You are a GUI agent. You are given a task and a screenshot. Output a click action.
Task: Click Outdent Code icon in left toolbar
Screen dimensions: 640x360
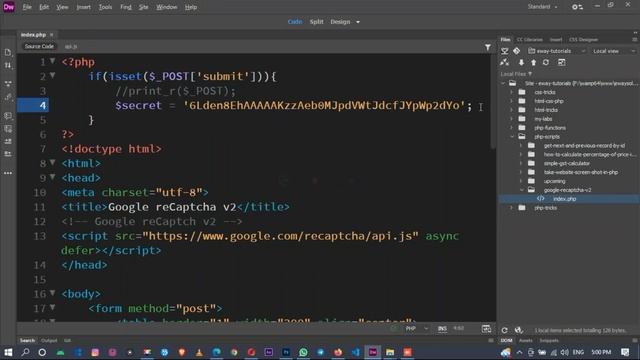[x=8, y=154]
